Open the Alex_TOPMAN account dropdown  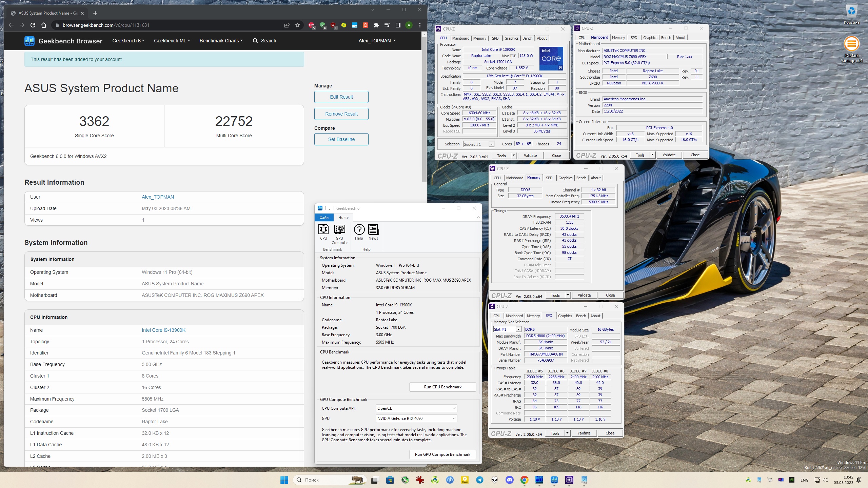point(377,41)
